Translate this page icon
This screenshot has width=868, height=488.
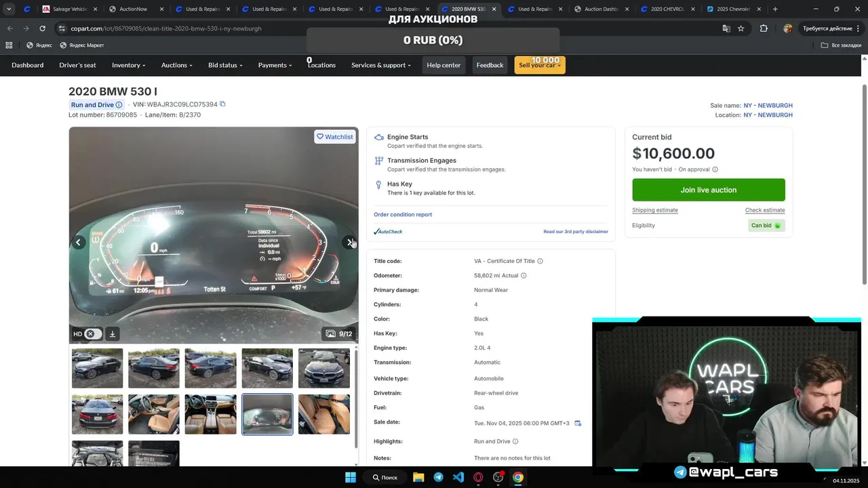pos(726,28)
